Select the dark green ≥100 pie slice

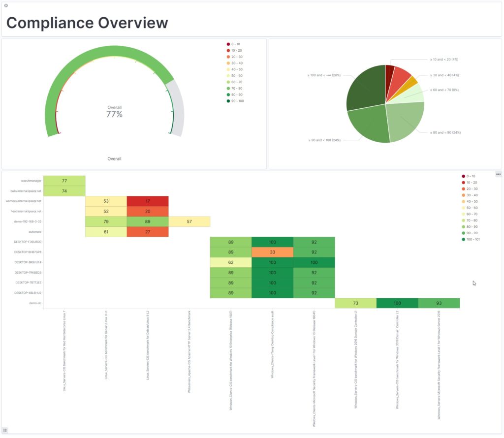click(x=365, y=89)
